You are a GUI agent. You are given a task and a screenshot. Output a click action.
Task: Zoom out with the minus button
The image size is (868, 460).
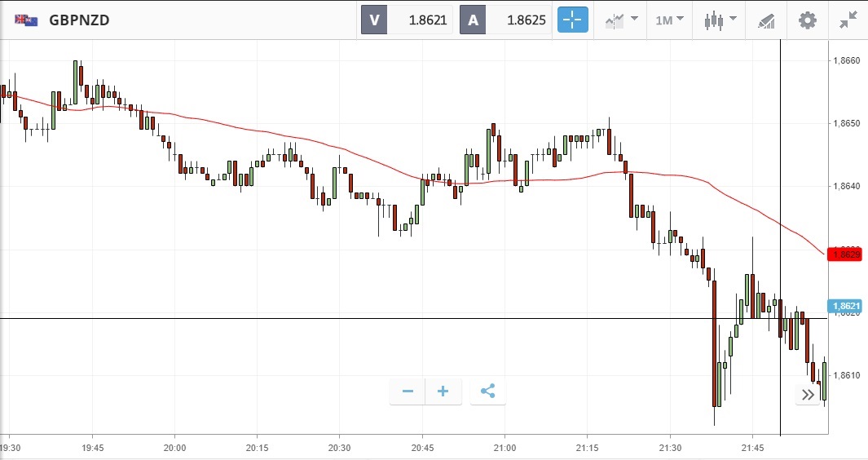408,391
